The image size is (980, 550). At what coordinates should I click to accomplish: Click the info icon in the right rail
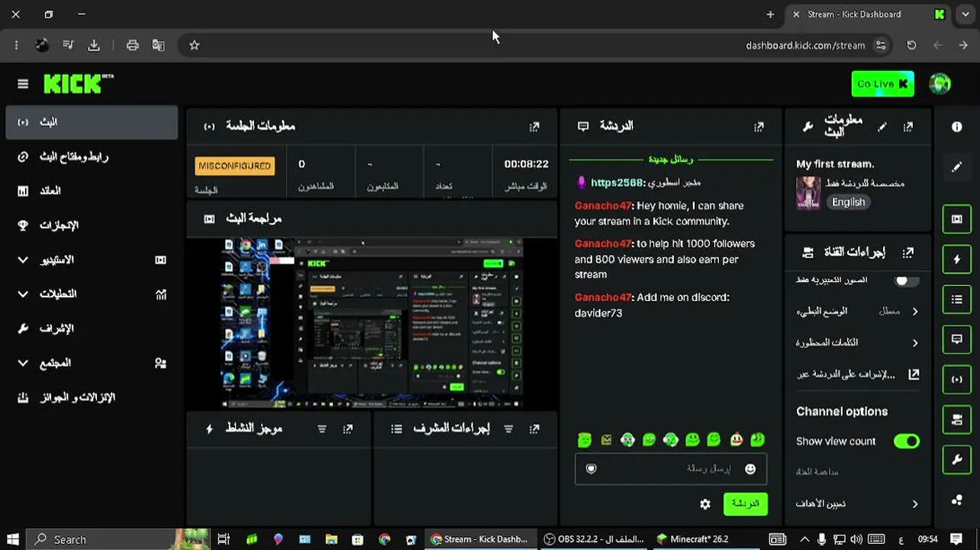(x=957, y=127)
